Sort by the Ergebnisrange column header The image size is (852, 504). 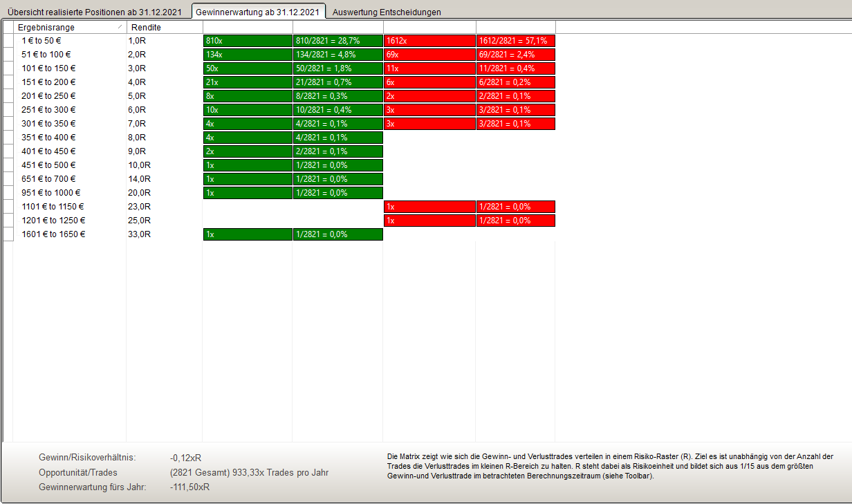coord(69,27)
